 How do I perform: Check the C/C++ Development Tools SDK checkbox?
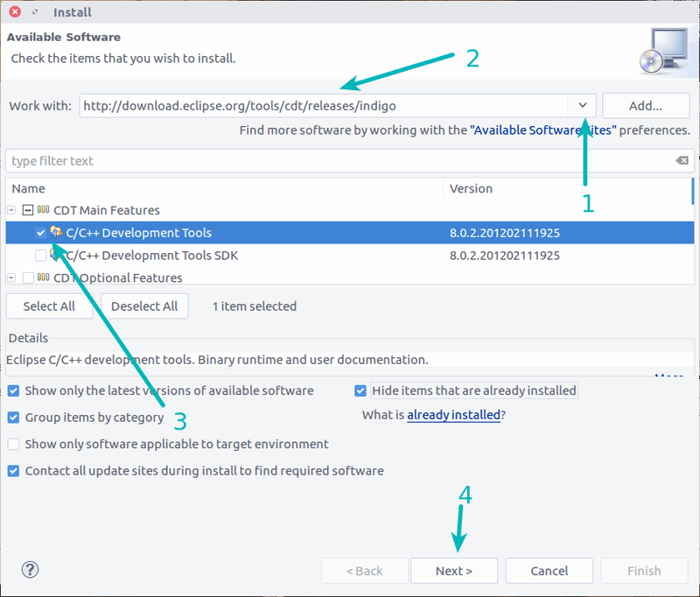pyautogui.click(x=40, y=256)
